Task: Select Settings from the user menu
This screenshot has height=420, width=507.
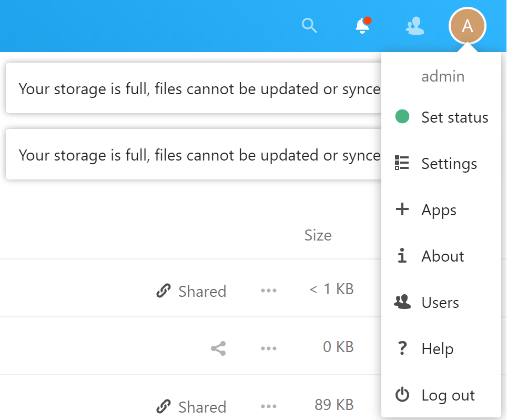Action: click(449, 164)
